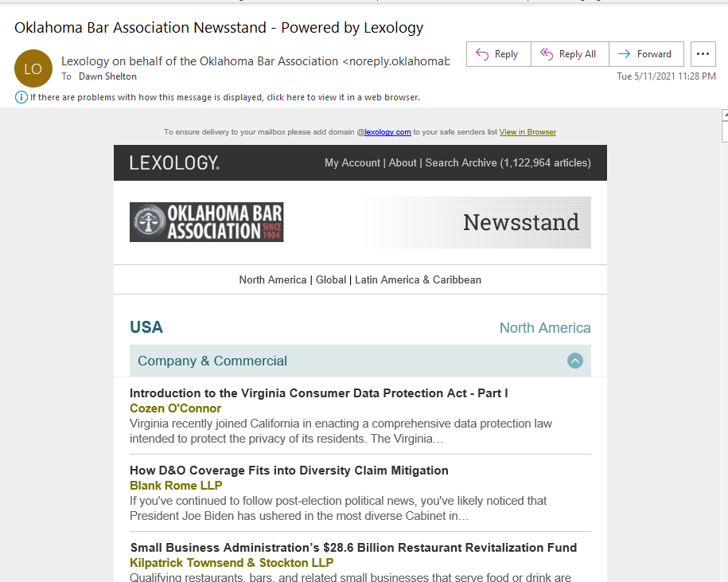
Task: Select Latin America & Caribbean region
Action: (x=418, y=280)
